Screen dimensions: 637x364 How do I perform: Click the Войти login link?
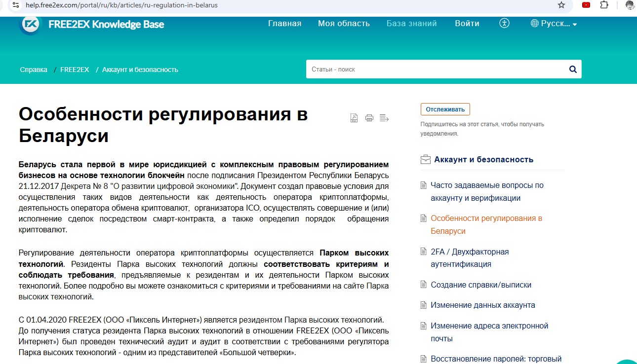(x=467, y=24)
